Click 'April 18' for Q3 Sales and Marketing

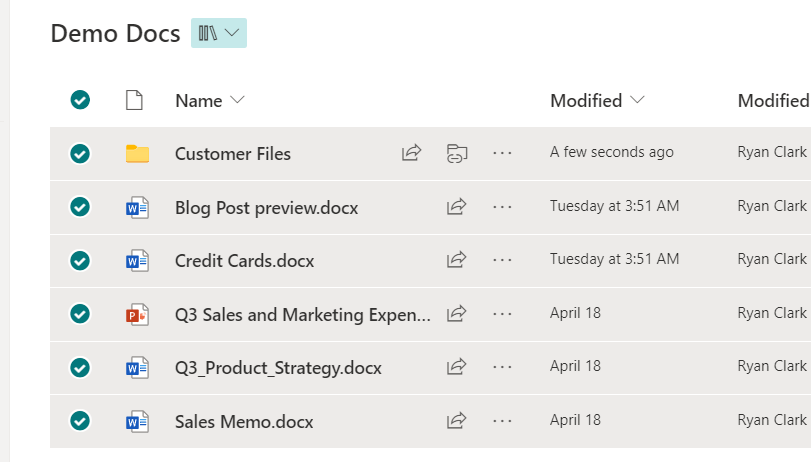click(575, 313)
